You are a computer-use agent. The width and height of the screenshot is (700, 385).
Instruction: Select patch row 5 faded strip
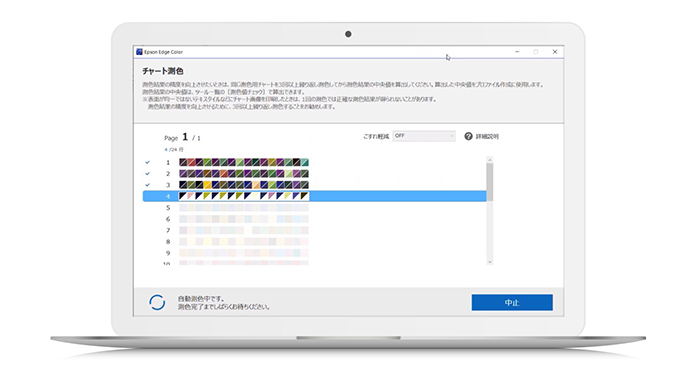[244, 208]
